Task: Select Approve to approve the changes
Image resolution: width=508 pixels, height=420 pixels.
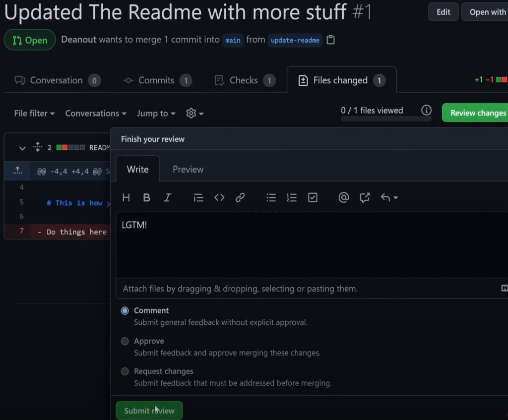Action: [125, 341]
